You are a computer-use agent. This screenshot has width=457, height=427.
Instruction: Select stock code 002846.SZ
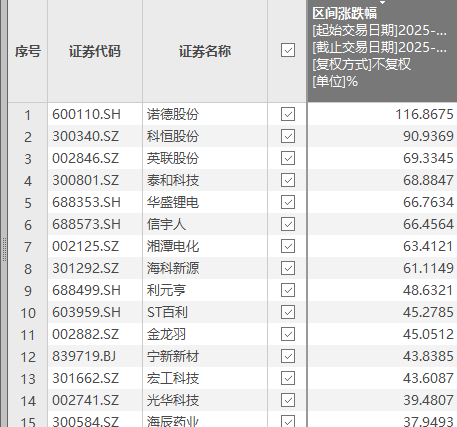(86, 159)
